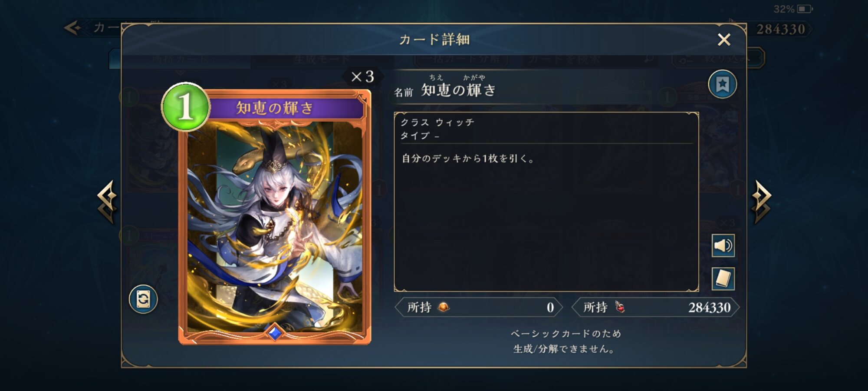
Task: Tap the back arrow in top-left header
Action: click(x=72, y=28)
